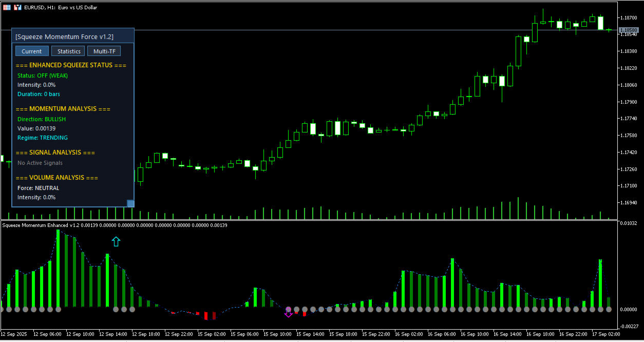Click Intensity 0.0% under Squeeze Status
The width and height of the screenshot is (644, 342).
point(36,85)
